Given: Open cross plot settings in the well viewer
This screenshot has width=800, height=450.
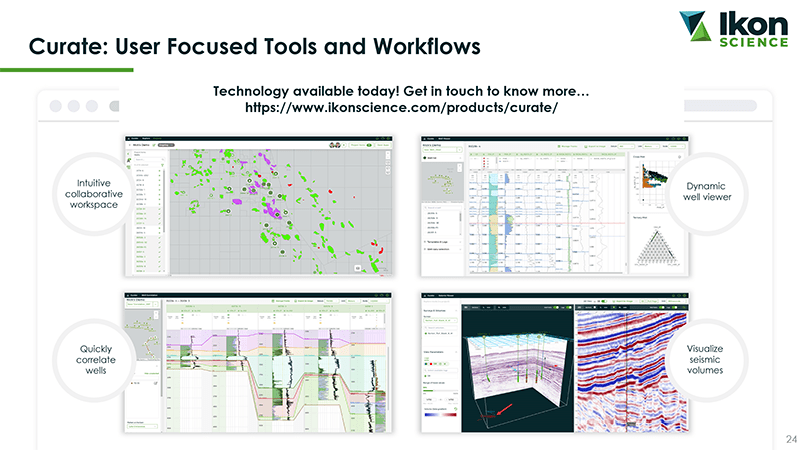Looking at the screenshot, I should click(680, 157).
